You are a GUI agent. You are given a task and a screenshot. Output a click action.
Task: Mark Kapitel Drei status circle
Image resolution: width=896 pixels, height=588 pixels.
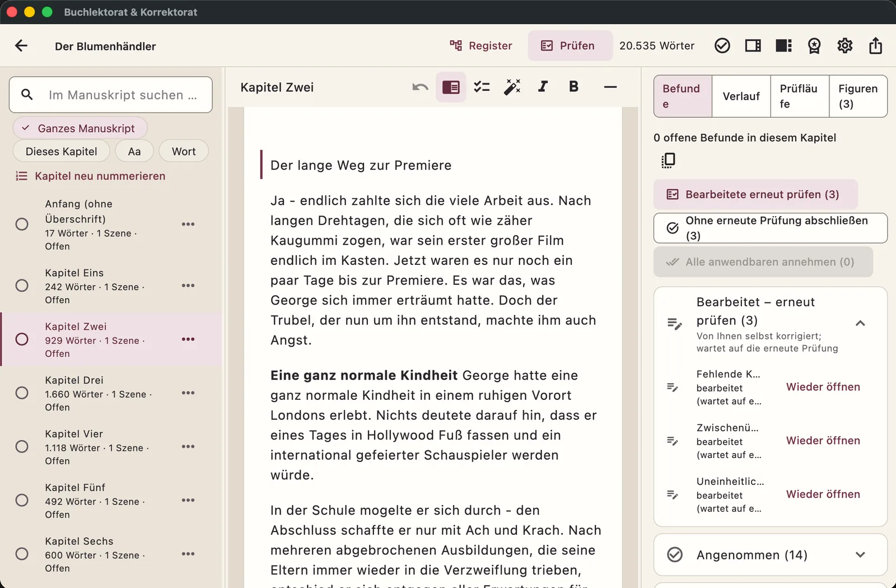[x=22, y=393]
